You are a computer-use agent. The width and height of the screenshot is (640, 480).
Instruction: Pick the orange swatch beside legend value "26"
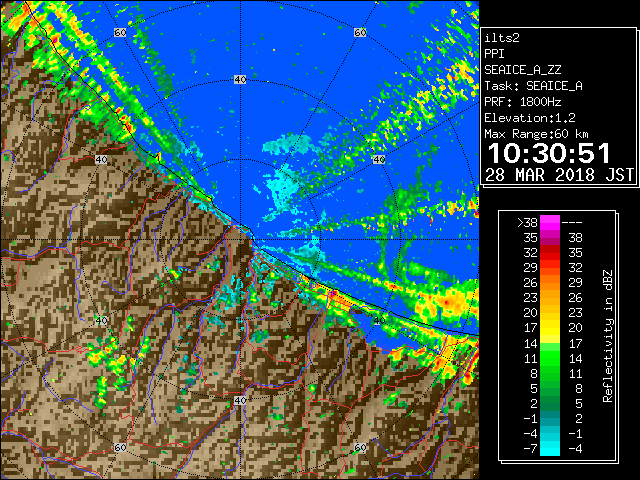click(550, 283)
